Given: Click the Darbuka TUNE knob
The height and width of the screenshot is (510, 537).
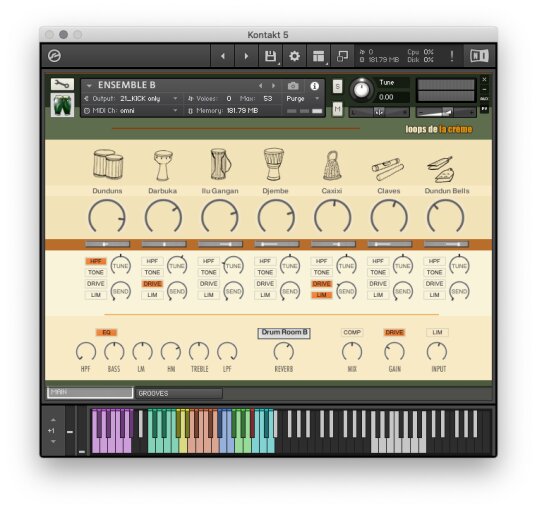Looking at the screenshot, I should click(x=177, y=265).
